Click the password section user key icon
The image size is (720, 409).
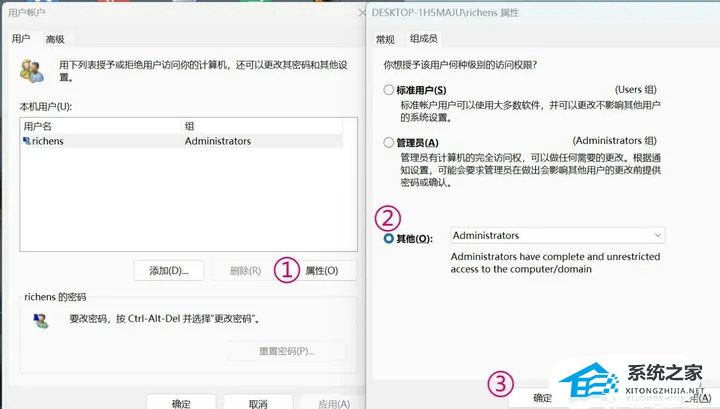(x=40, y=320)
